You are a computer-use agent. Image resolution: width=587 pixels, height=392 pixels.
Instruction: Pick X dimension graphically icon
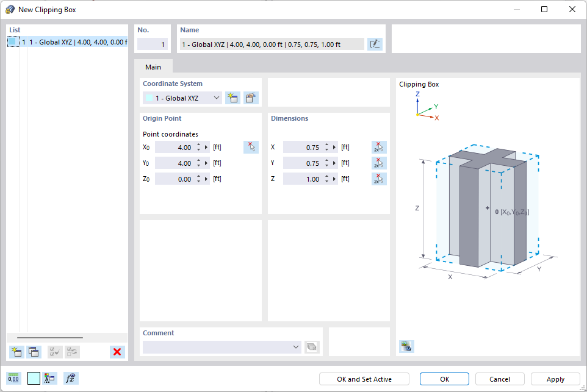[x=379, y=148]
